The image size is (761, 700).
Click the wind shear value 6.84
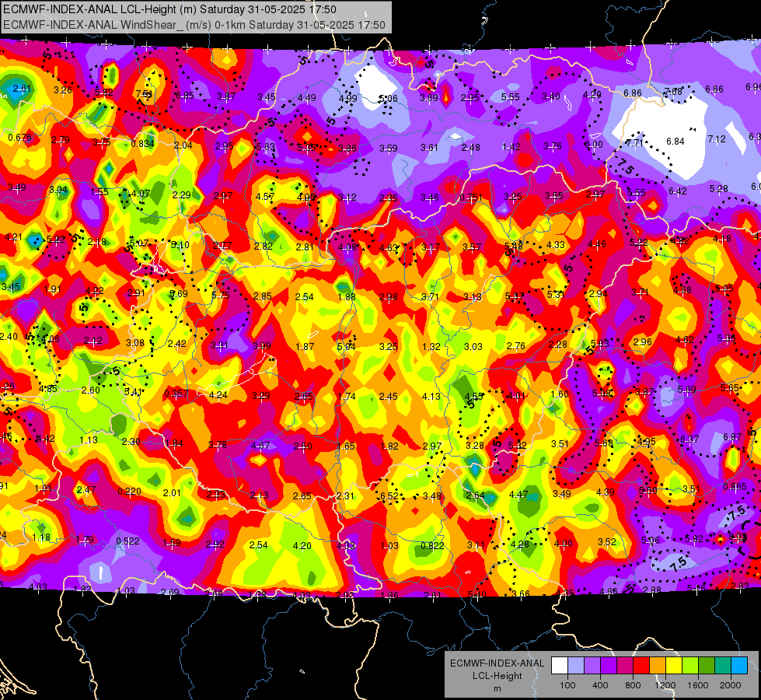pos(675,142)
